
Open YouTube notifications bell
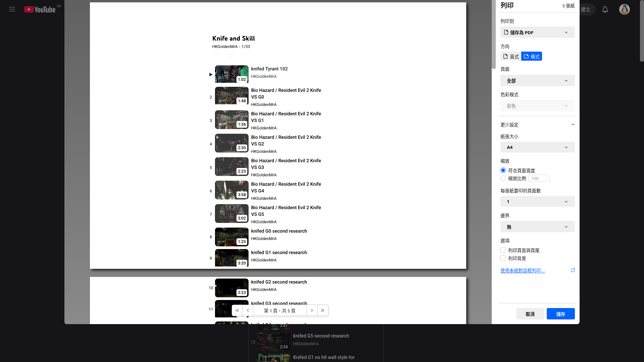605,9
